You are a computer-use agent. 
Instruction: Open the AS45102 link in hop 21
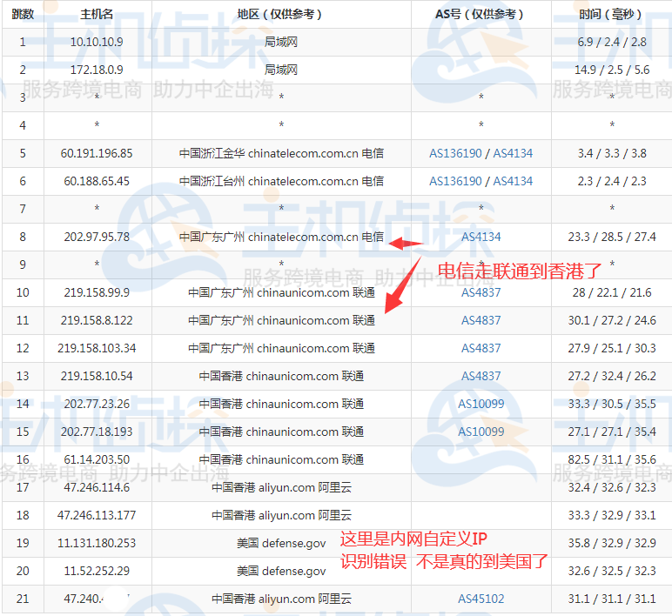coord(480,599)
